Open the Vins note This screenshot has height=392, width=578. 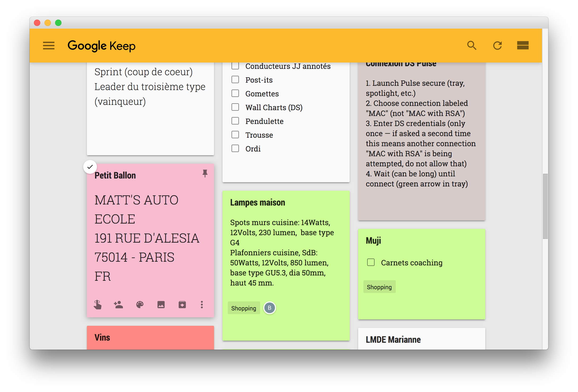150,338
